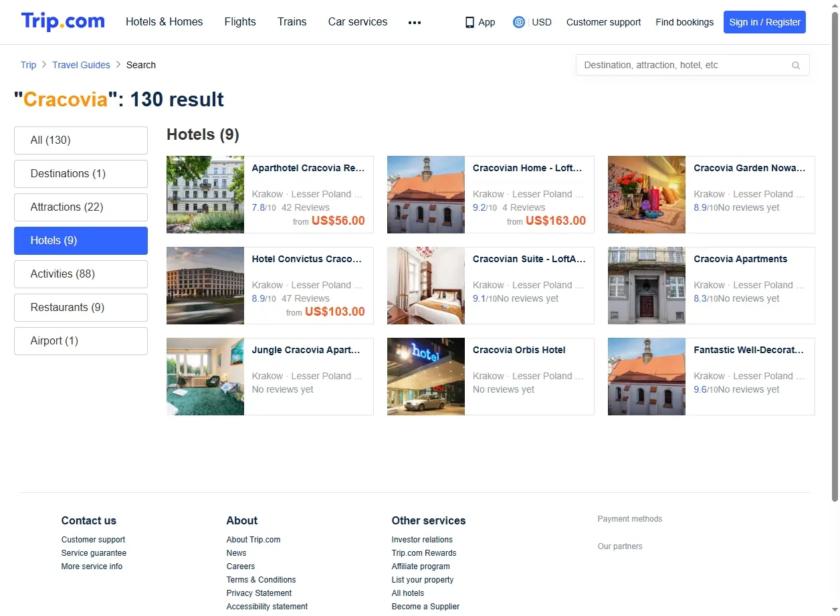Click the US$103.00 price
Image resolution: width=840 pixels, height=616 pixels.
click(335, 312)
